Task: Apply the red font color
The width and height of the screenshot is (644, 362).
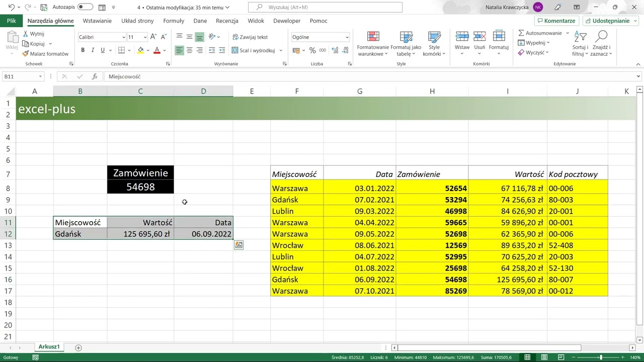Action: click(x=156, y=50)
